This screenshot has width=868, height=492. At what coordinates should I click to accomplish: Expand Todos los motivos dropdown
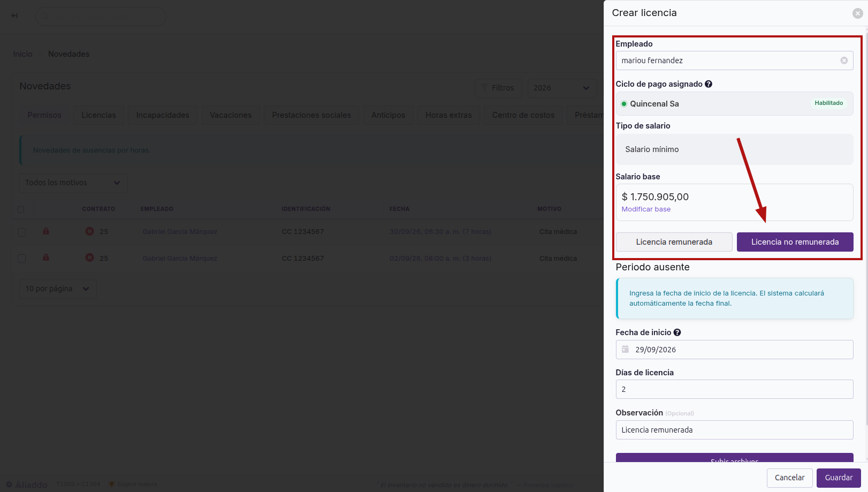coord(73,183)
